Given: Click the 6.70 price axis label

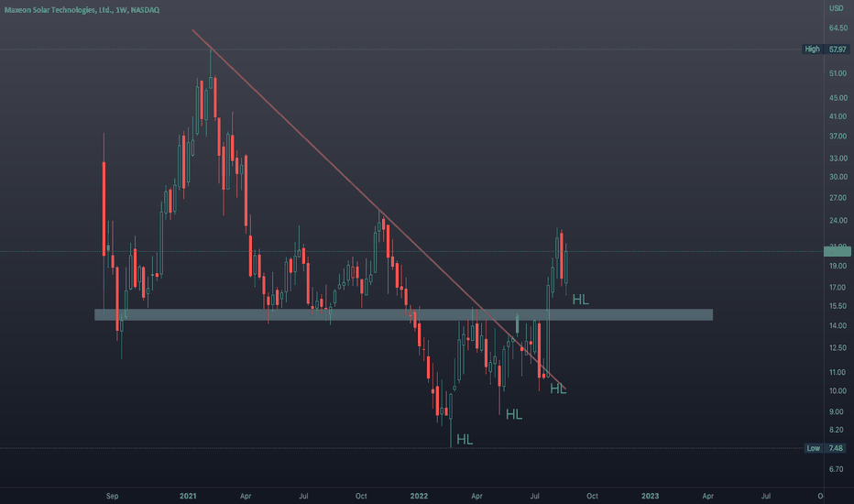Looking at the screenshot, I should click(x=837, y=468).
